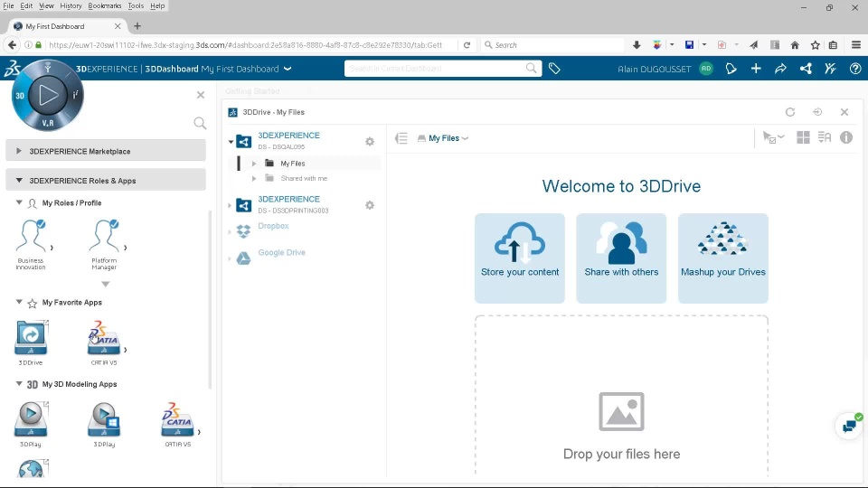
Task: Click the Store your content card
Action: coord(520,258)
